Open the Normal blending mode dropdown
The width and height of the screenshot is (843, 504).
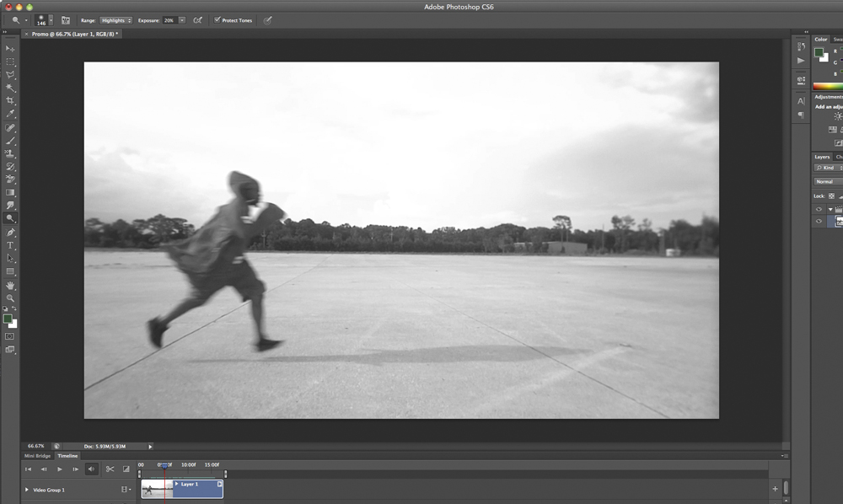(828, 181)
